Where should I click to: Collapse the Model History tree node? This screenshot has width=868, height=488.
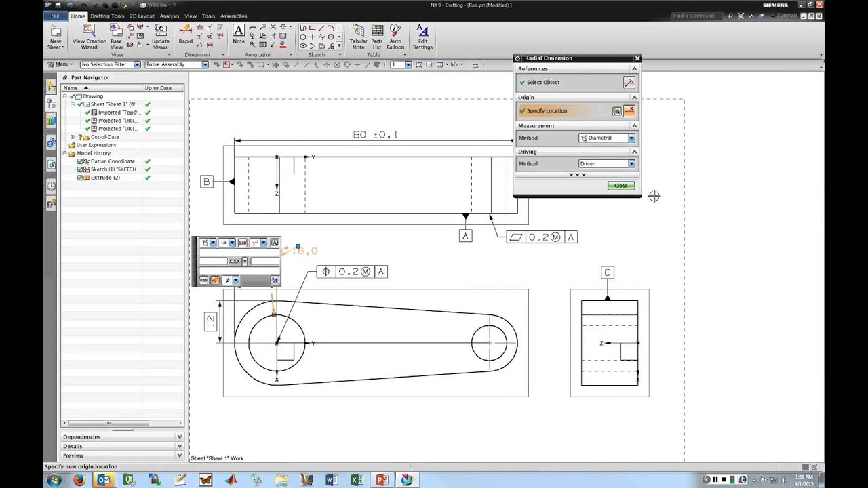click(64, 153)
